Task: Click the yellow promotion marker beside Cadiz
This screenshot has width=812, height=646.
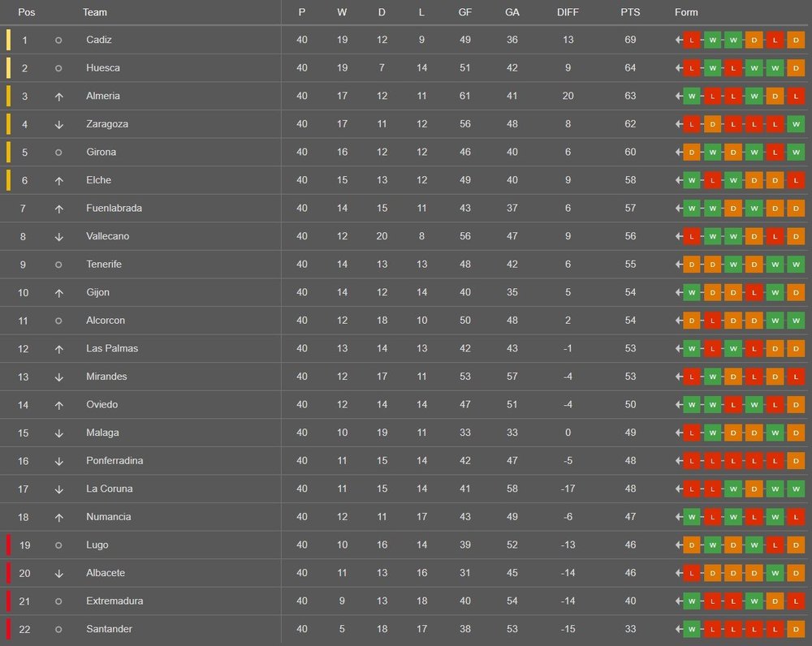Action: point(8,40)
